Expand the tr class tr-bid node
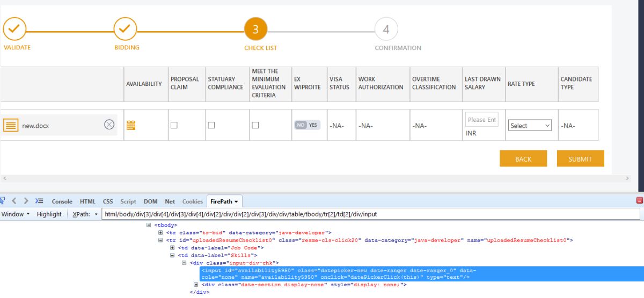This screenshot has width=644, height=298. point(160,232)
